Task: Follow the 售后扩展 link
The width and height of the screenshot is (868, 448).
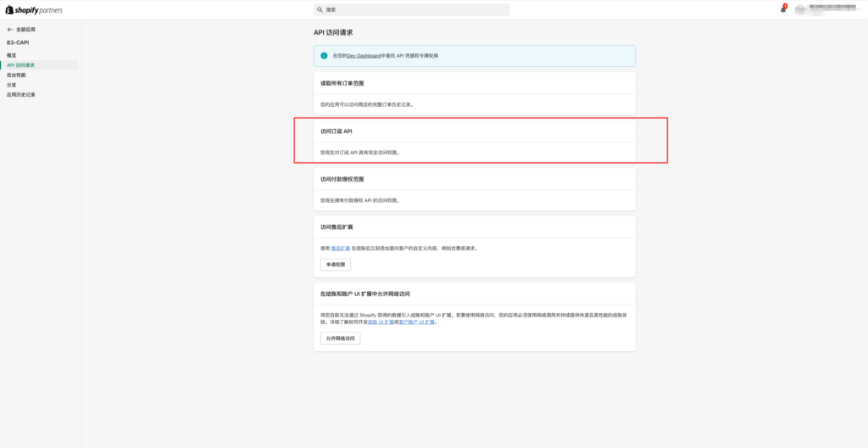Action: [x=341, y=249]
